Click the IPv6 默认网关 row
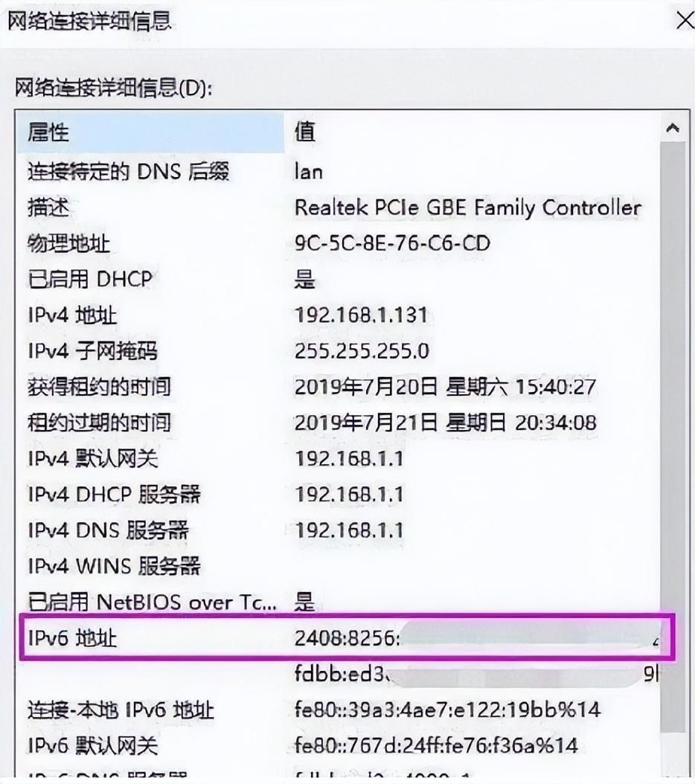 (339, 746)
